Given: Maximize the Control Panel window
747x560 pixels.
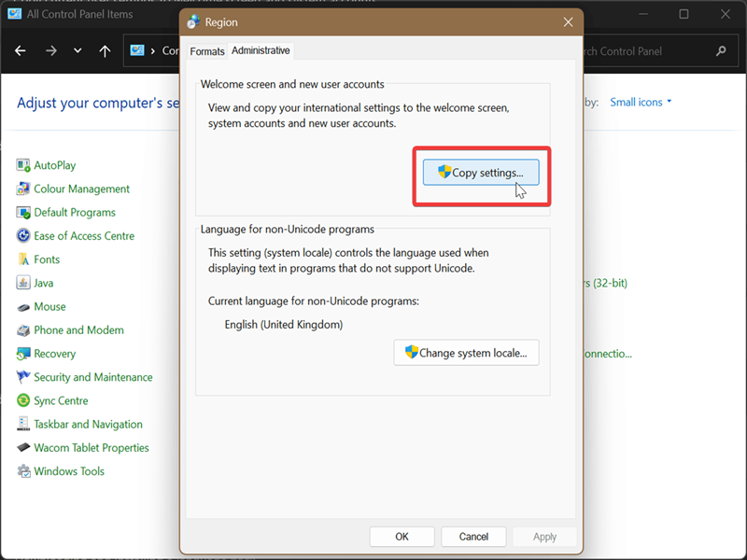Looking at the screenshot, I should pyautogui.click(x=684, y=14).
